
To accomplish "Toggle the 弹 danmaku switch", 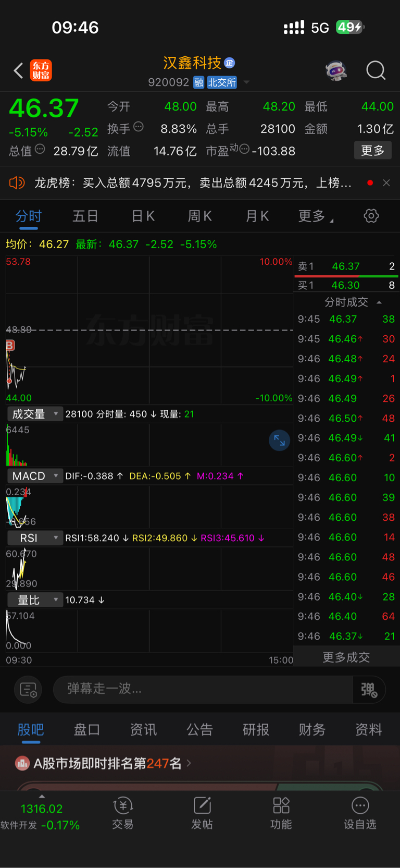I will tap(369, 690).
